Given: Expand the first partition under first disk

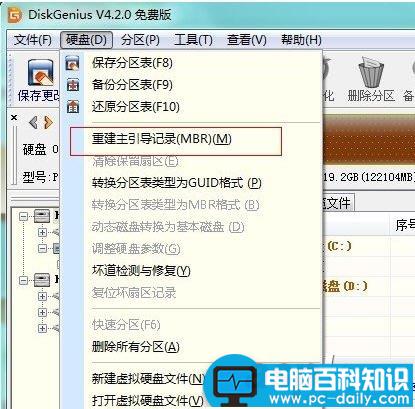Looking at the screenshot, I should click(x=42, y=232).
